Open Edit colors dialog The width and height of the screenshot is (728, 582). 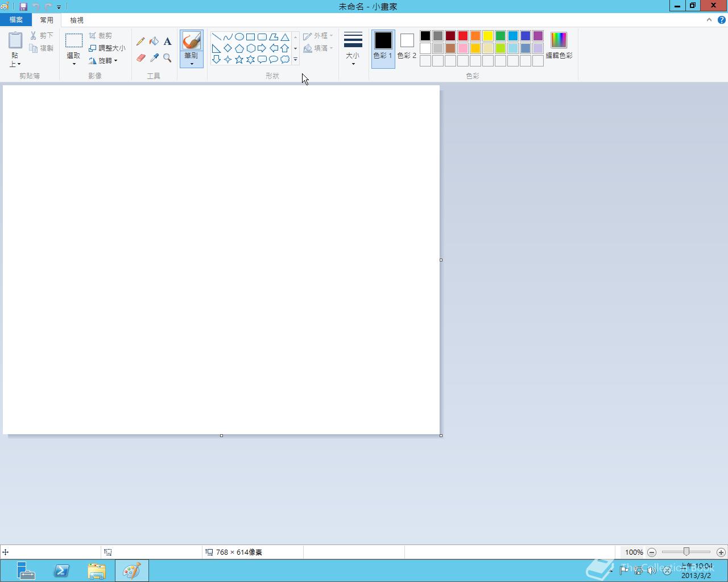pos(559,46)
